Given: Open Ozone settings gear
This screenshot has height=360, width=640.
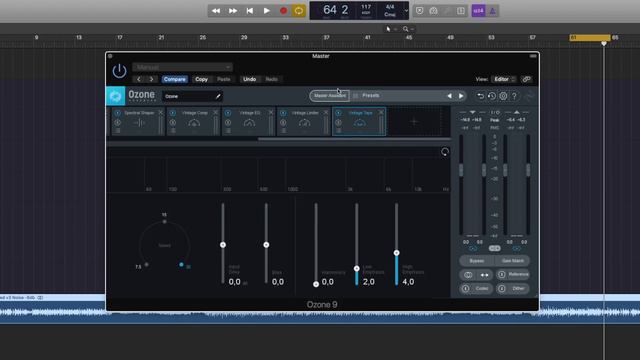Looking at the screenshot, I should click(x=503, y=96).
